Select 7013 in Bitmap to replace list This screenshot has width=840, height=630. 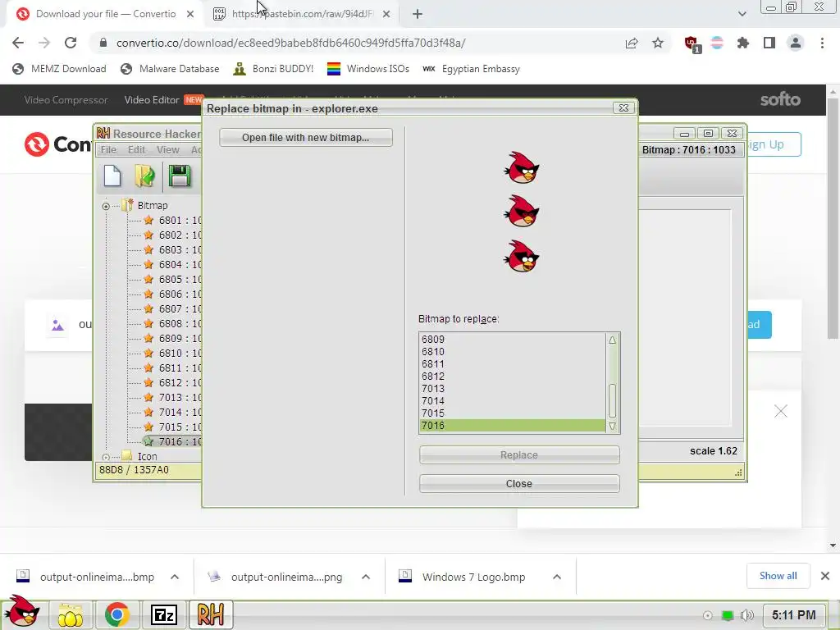(x=513, y=388)
